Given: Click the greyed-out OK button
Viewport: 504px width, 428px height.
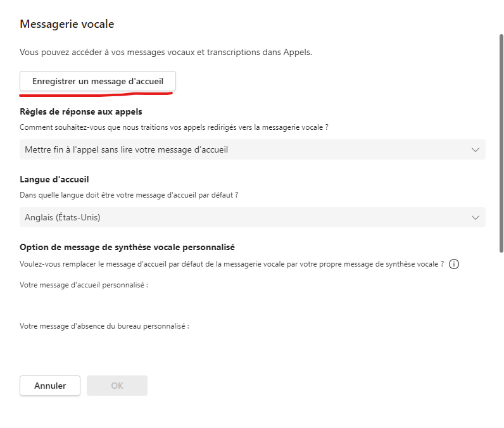Looking at the screenshot, I should 117,386.
